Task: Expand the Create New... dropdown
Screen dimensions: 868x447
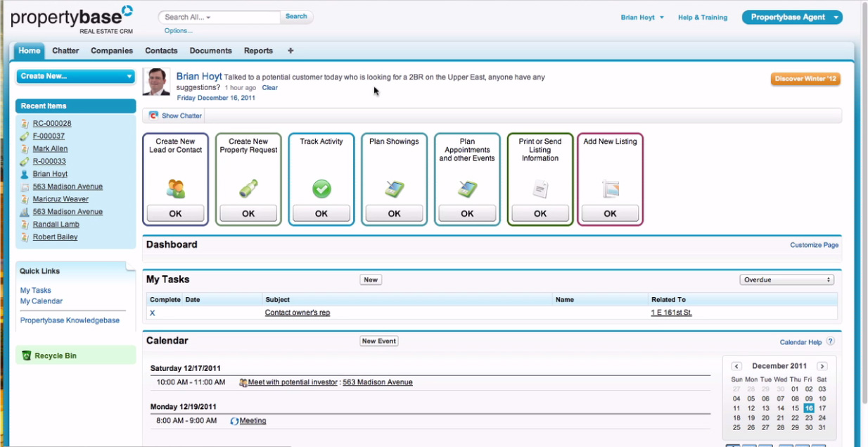Action: [129, 77]
